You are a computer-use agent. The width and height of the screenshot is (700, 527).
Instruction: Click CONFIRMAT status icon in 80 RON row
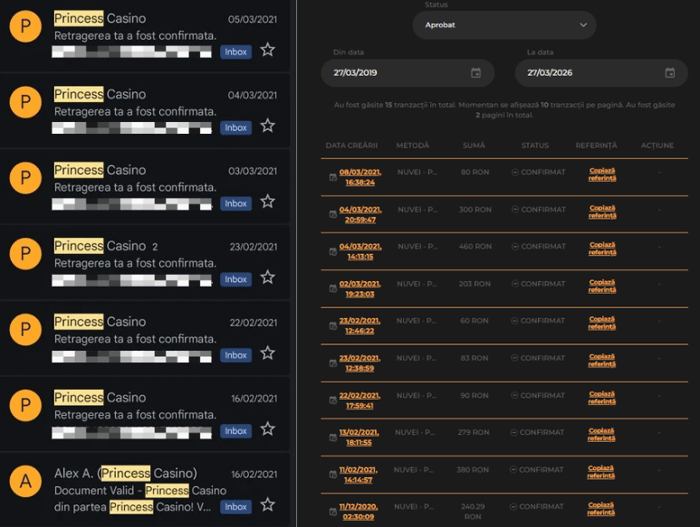[x=515, y=172]
